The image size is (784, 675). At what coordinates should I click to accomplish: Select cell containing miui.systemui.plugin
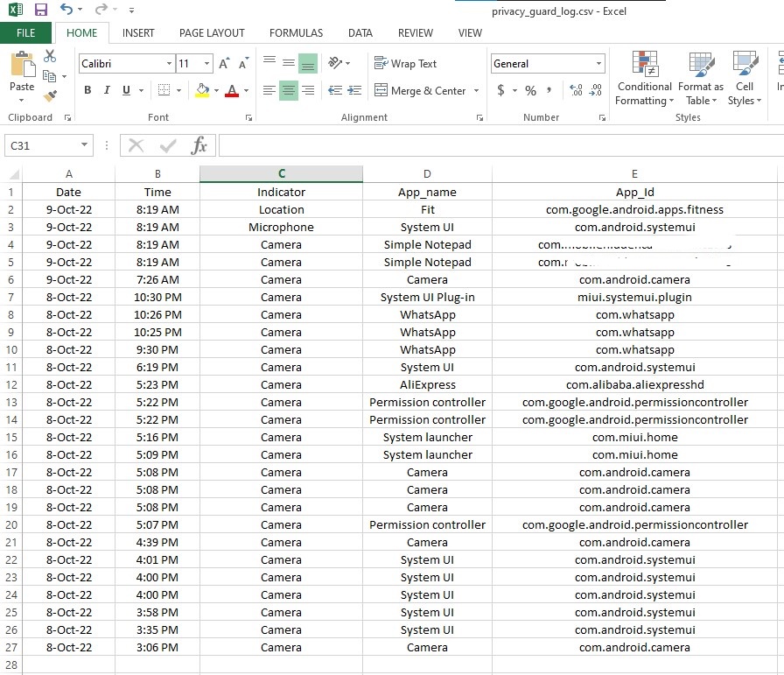click(634, 297)
